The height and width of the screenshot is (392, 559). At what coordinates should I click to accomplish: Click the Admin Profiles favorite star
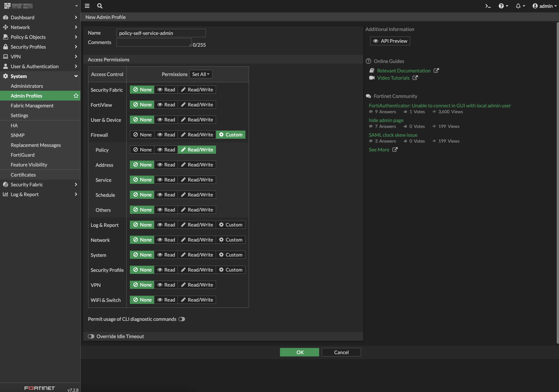tap(76, 96)
